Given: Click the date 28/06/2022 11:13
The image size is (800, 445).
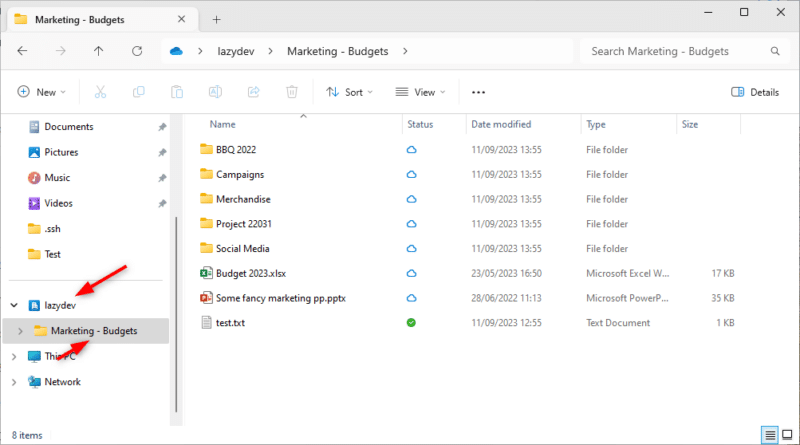Looking at the screenshot, I should [x=506, y=298].
